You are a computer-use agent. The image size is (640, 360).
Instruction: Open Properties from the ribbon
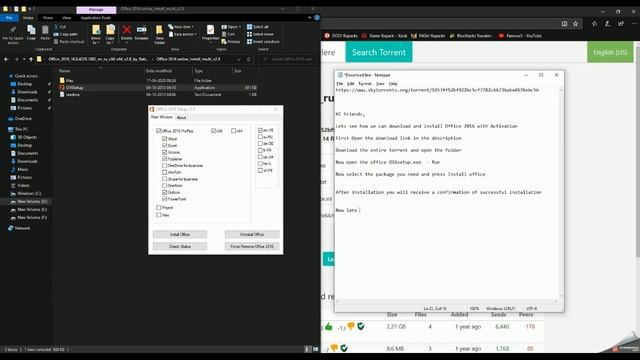pyautogui.click(x=210, y=33)
